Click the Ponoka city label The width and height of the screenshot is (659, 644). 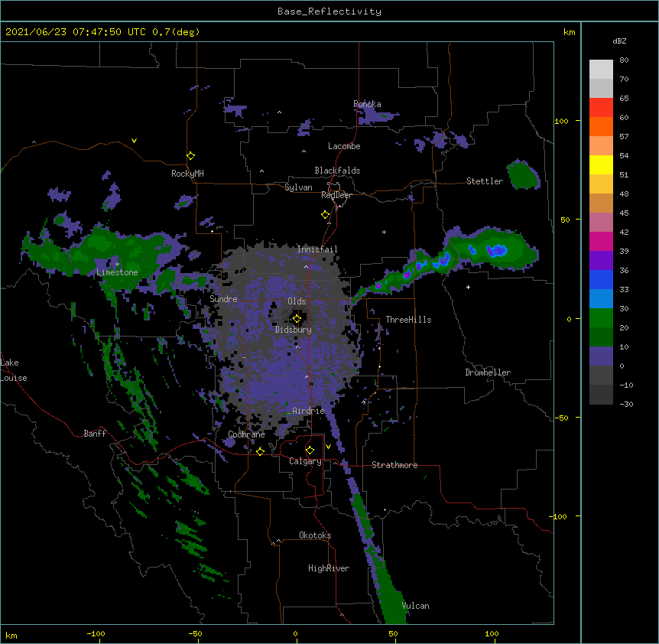coord(367,104)
